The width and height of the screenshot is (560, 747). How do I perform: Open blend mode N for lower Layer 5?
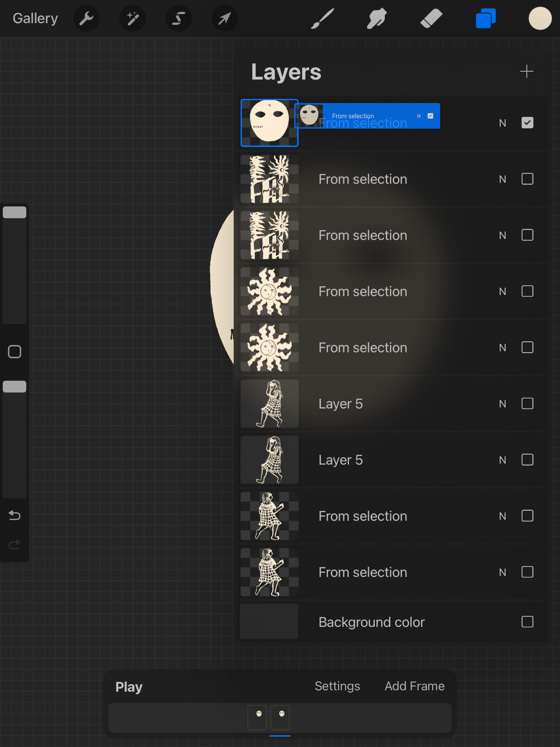coord(502,460)
